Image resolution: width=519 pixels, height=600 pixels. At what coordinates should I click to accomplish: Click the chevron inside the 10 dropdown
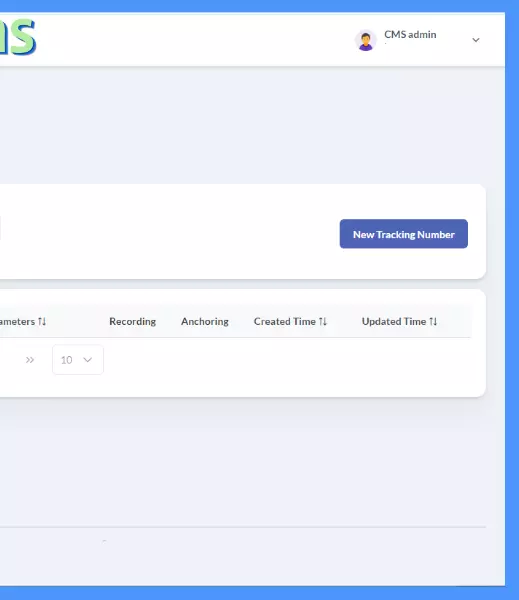88,360
